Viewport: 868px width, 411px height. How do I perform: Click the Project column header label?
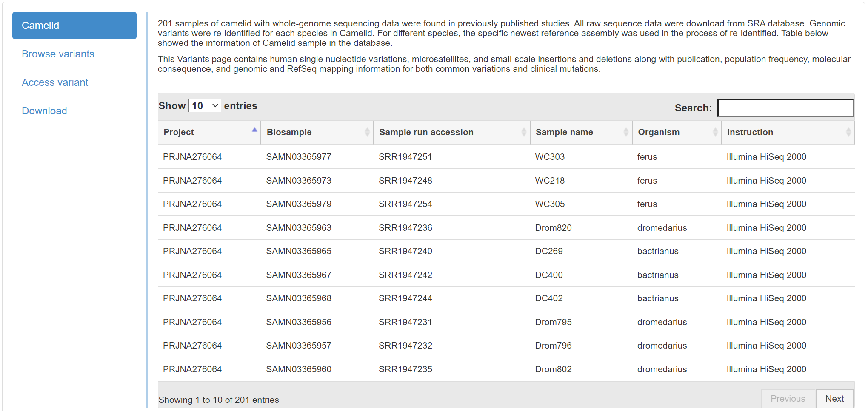pos(179,132)
